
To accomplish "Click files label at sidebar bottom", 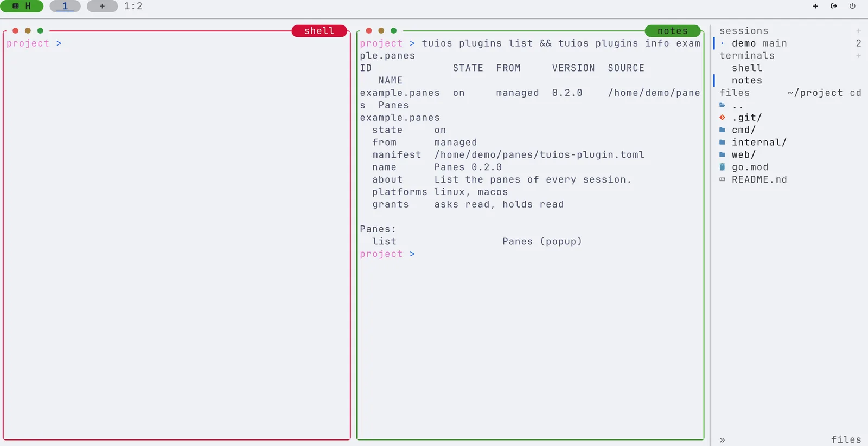I will 846,439.
